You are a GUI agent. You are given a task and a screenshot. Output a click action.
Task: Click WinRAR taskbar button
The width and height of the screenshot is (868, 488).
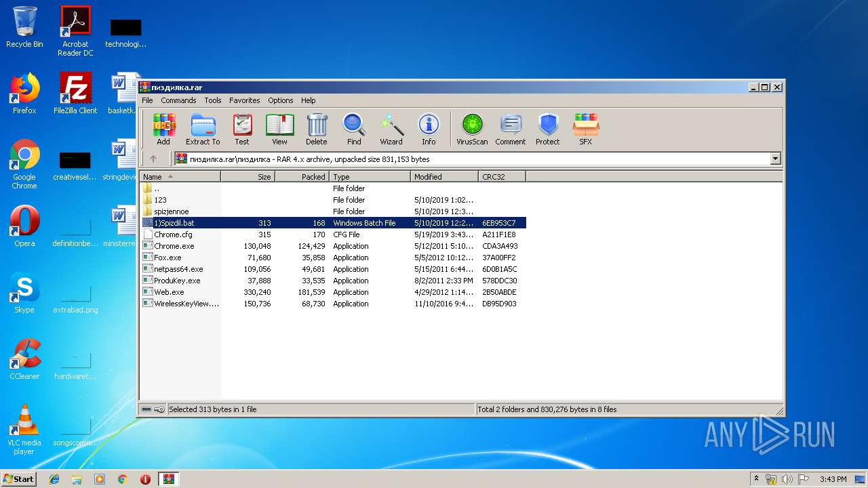point(168,479)
